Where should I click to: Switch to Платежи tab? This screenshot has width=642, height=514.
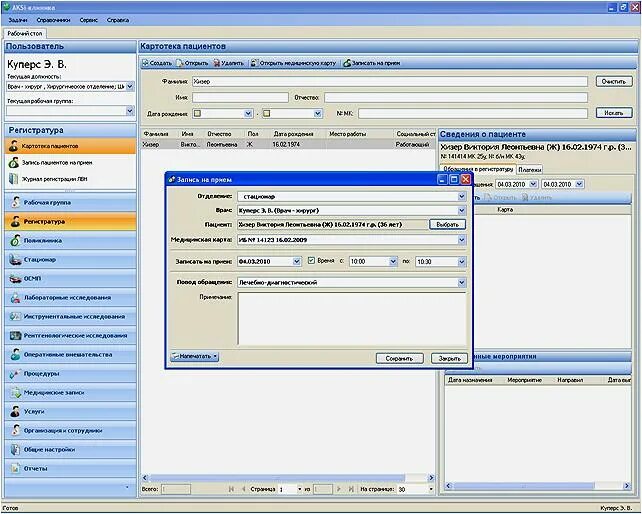coord(529,169)
